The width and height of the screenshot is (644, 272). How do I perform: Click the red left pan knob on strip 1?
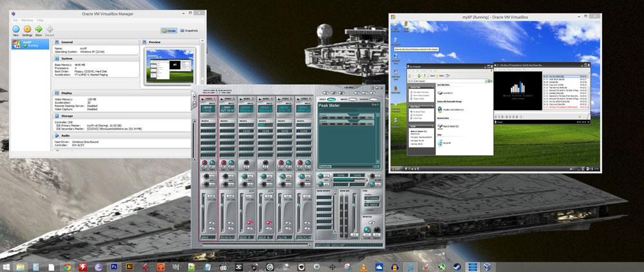(205, 163)
